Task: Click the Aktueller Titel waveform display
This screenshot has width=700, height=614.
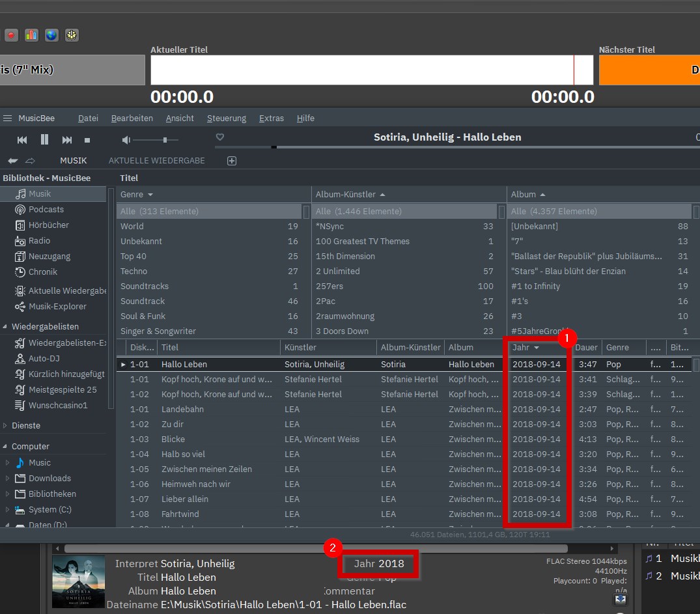Action: (x=372, y=70)
